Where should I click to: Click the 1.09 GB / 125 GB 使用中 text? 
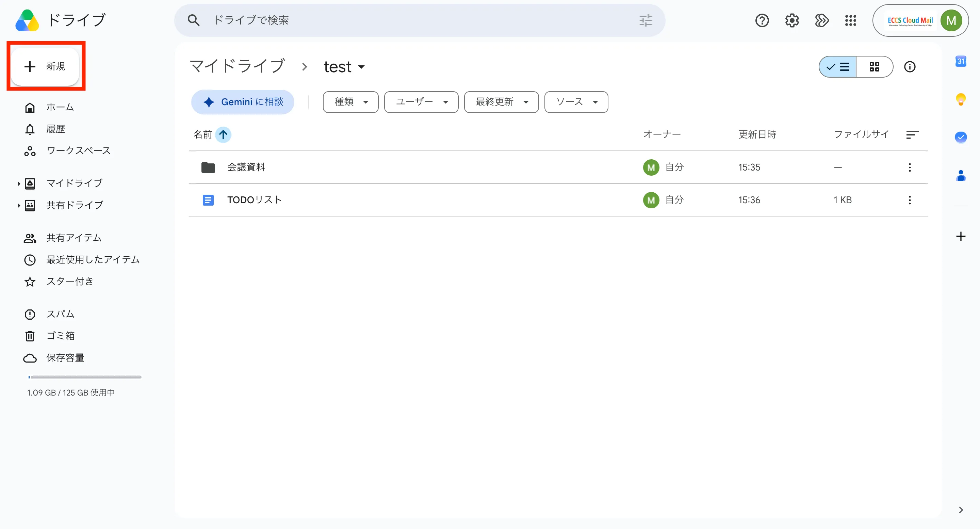pyautogui.click(x=71, y=393)
